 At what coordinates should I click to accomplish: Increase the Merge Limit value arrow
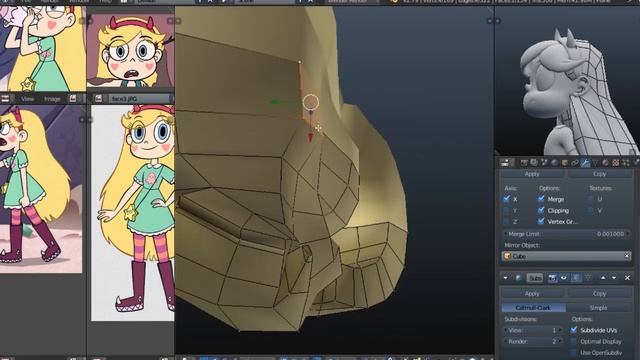click(x=628, y=234)
